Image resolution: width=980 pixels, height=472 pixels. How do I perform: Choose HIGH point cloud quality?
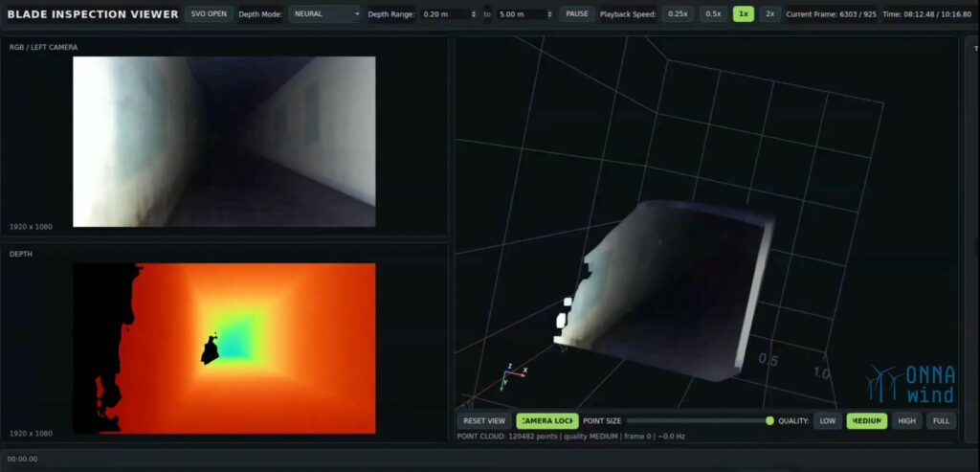coord(907,420)
